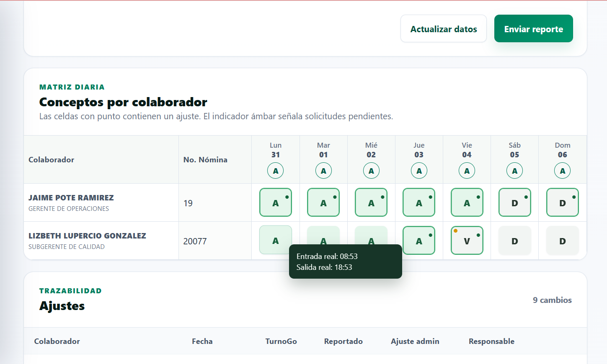Click the Reportado column header
Screen dimensions: 607x364
[x=344, y=341]
